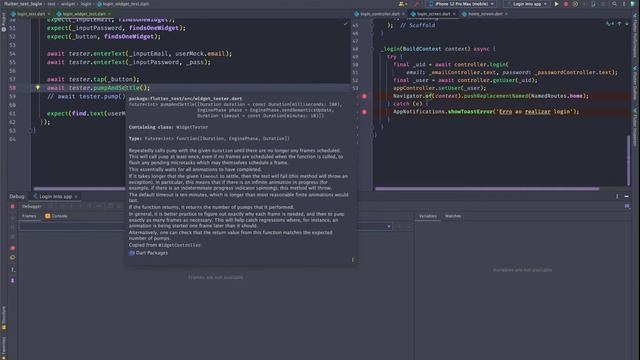Screen dimensions: 640x360
Task: Open the documentation popup more options icon
Action: pyautogui.click(x=353, y=260)
